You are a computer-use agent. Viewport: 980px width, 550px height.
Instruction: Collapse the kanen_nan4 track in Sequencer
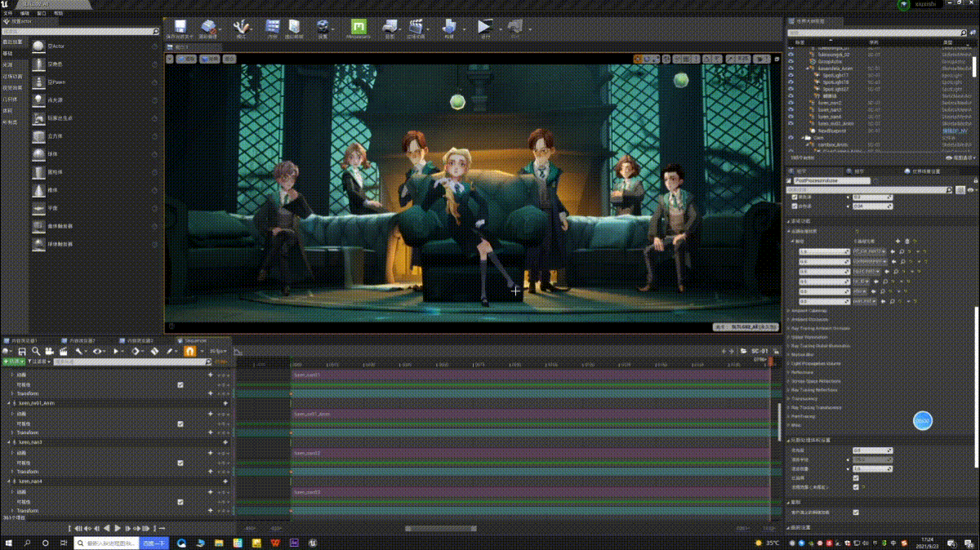[9, 481]
